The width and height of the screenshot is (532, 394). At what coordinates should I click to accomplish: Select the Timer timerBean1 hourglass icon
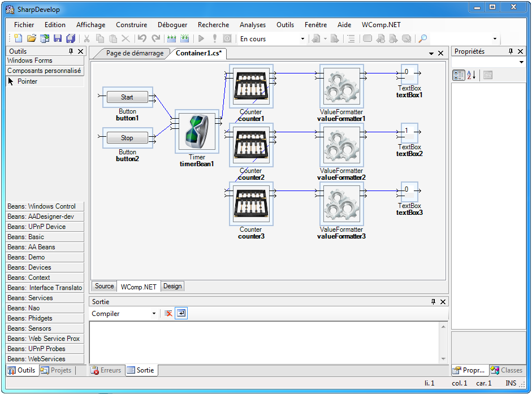click(197, 132)
